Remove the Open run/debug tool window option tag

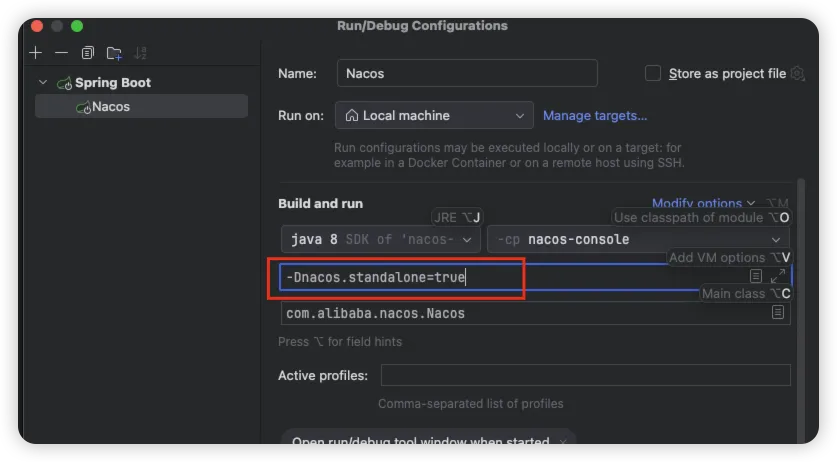pyautogui.click(x=563, y=442)
